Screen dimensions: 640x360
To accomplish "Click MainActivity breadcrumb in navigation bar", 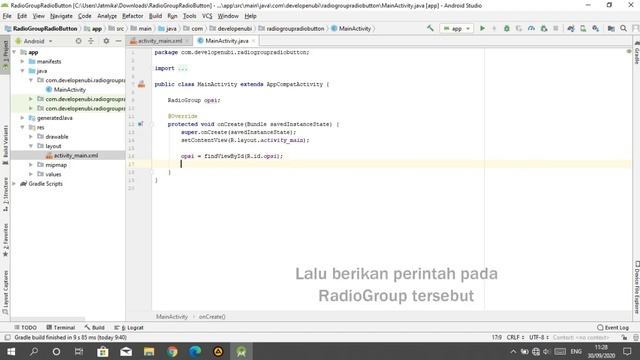I will tap(351, 29).
